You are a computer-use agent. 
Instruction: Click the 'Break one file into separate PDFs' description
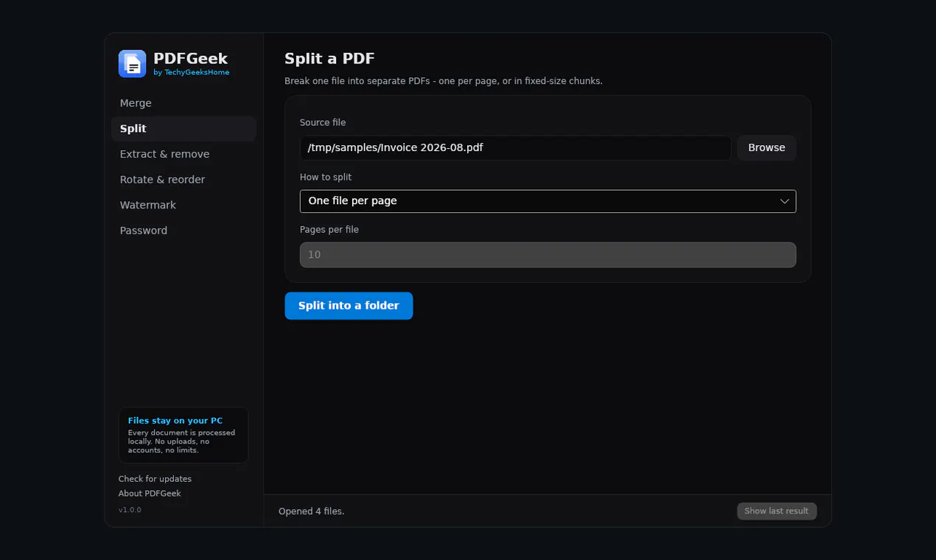click(444, 81)
